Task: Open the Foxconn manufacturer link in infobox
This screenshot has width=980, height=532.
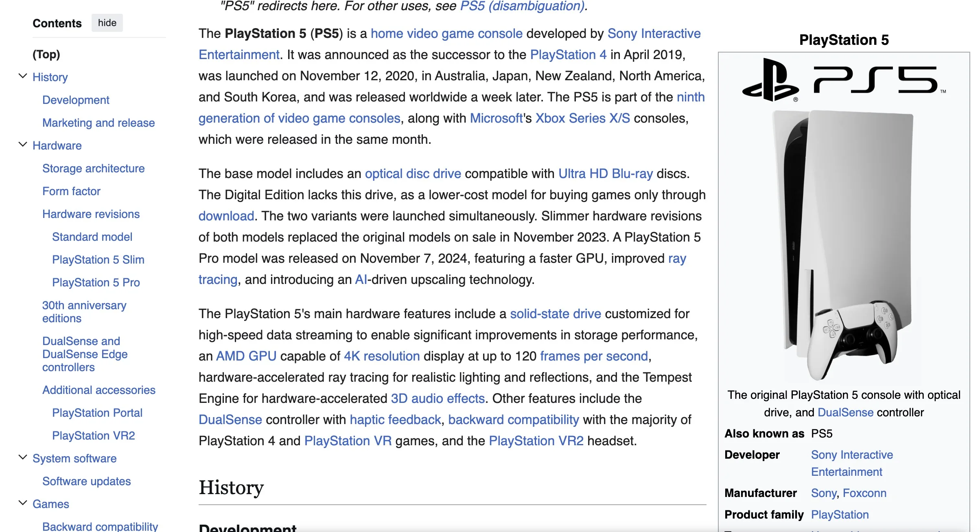Action: pos(866,493)
